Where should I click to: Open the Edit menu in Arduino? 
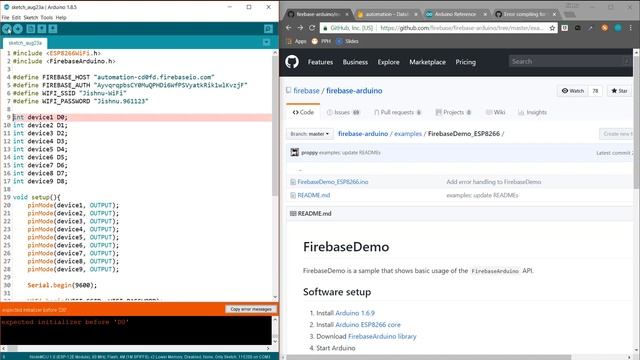[x=16, y=18]
